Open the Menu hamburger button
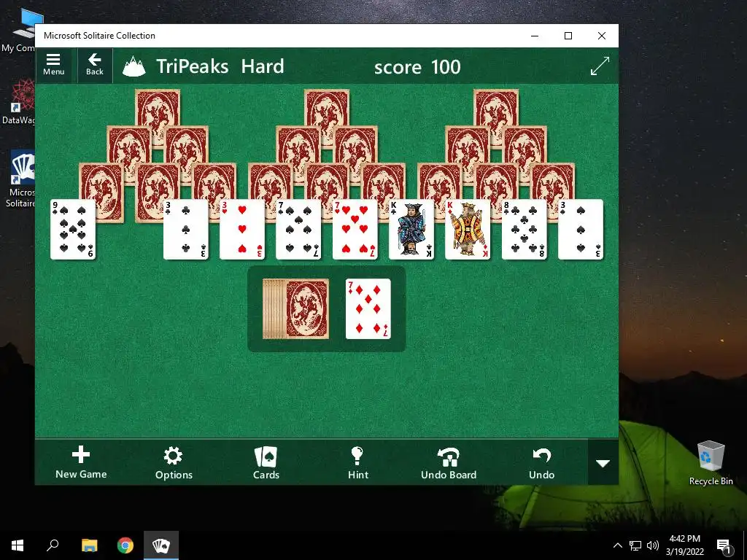747x560 pixels. coord(53,65)
